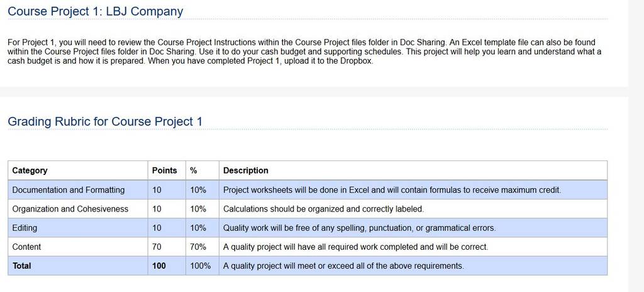Select the % column header

pos(194,171)
